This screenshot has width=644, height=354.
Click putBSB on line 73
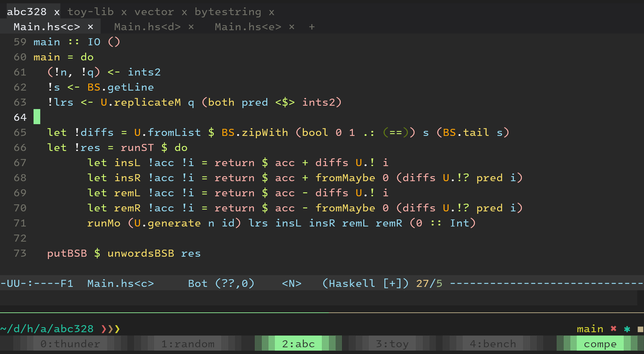coord(67,253)
